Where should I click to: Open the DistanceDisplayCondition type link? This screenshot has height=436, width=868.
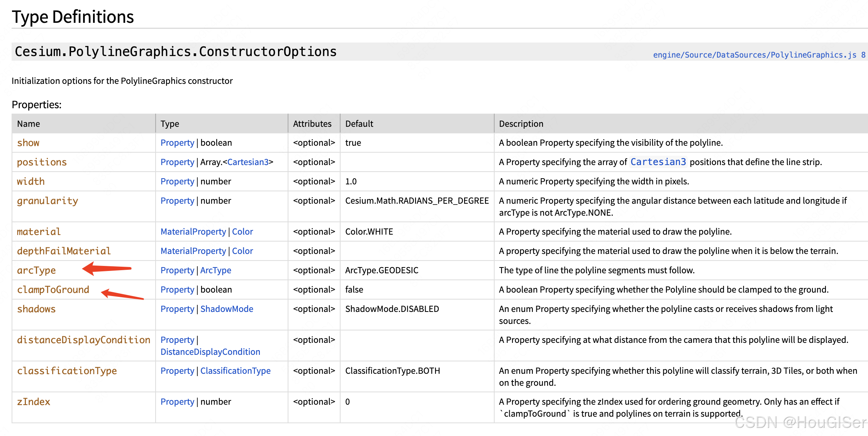tap(210, 352)
